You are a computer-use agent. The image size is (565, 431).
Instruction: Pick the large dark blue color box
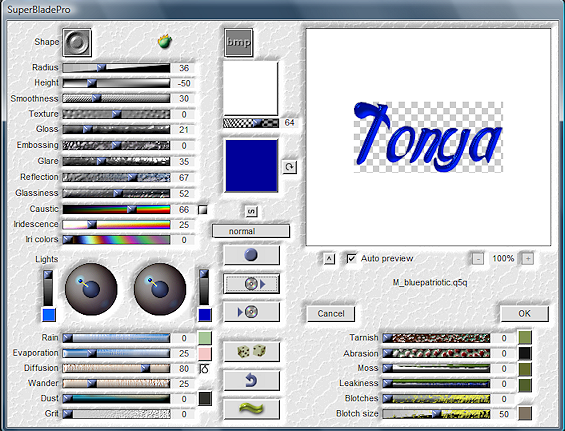(x=251, y=166)
